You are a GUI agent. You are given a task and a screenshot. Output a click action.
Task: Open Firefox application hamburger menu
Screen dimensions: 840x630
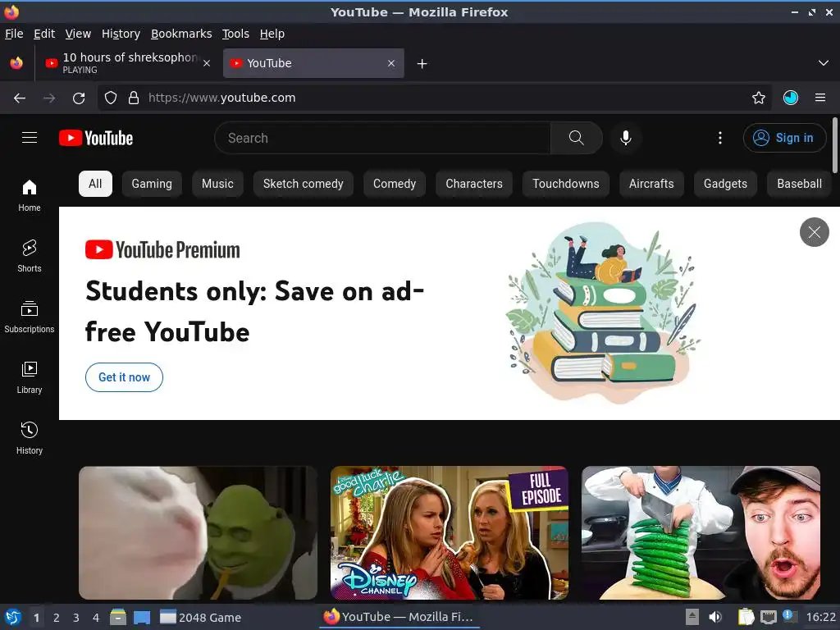coord(820,98)
